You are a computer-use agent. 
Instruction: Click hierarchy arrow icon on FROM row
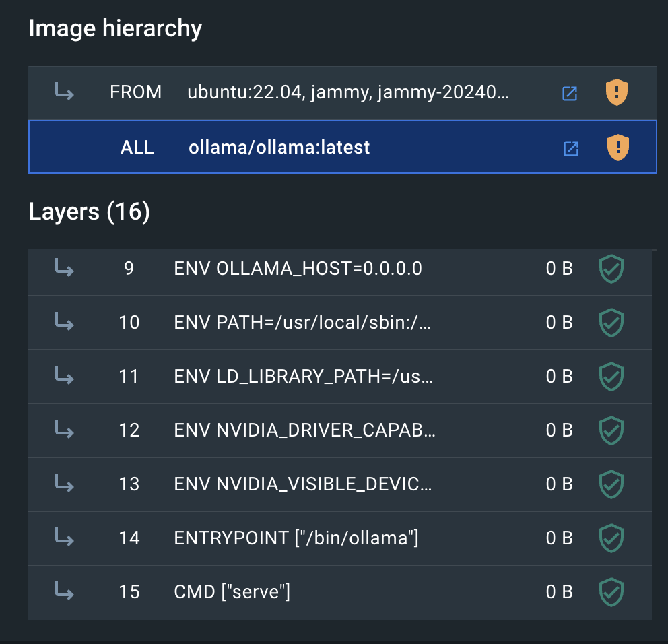pyautogui.click(x=65, y=91)
